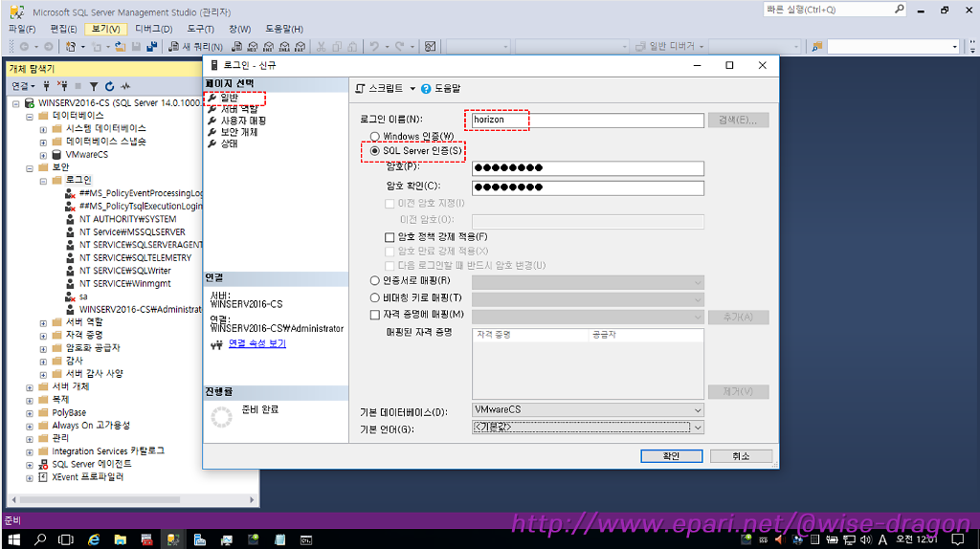Open the 기본 언어 dropdown
Viewport: 980px width, 549px height.
point(588,428)
